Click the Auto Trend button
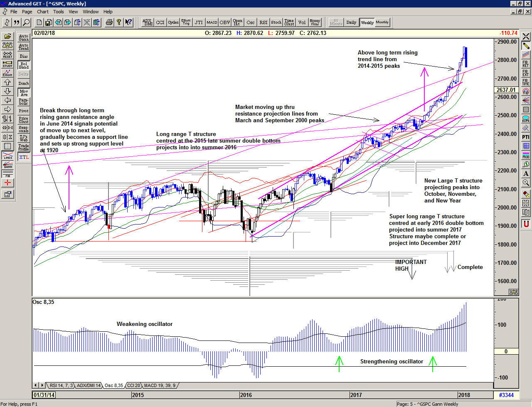Image resolution: width=532 pixels, height=407 pixels. pyautogui.click(x=24, y=47)
